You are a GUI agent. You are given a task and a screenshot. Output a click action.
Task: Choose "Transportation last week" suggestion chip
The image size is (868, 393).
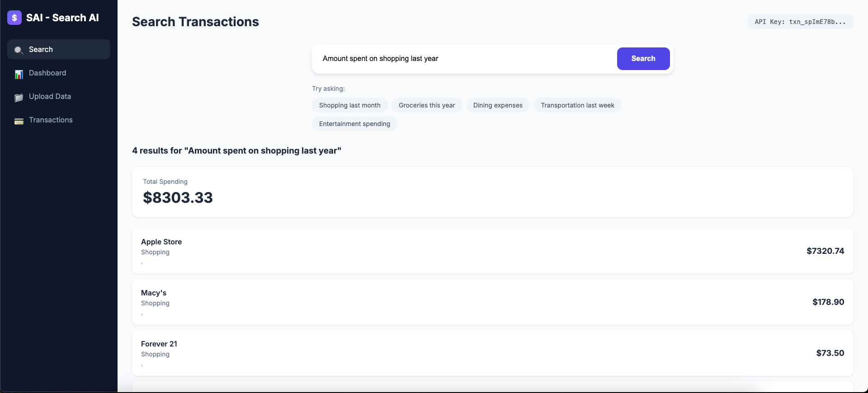click(x=577, y=105)
